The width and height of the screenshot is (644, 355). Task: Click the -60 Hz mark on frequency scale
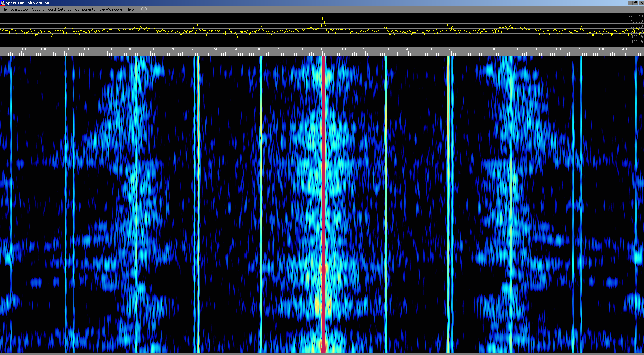[193, 49]
